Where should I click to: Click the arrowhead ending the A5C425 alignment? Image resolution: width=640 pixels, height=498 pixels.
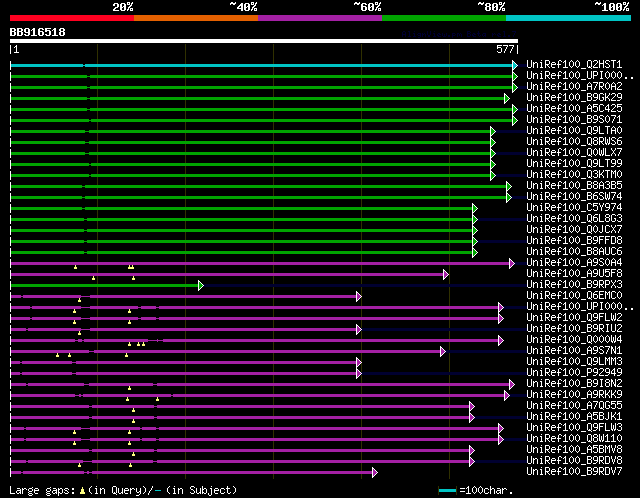coord(515,109)
